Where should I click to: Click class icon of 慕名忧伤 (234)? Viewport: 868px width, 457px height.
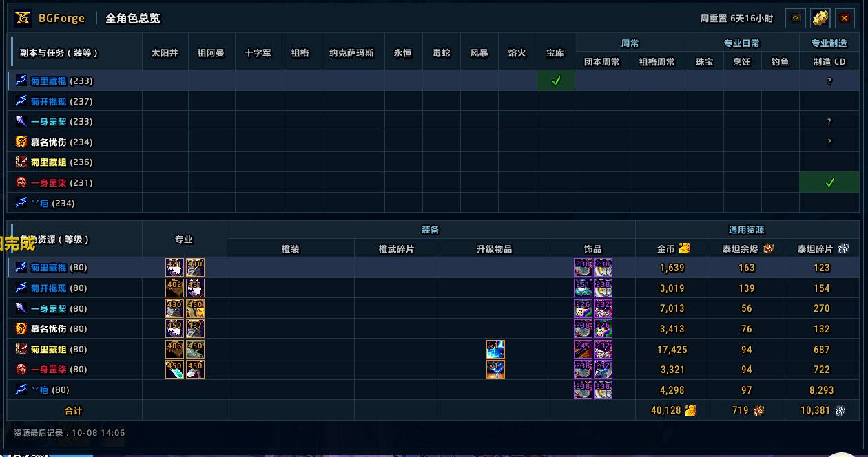[x=21, y=142]
